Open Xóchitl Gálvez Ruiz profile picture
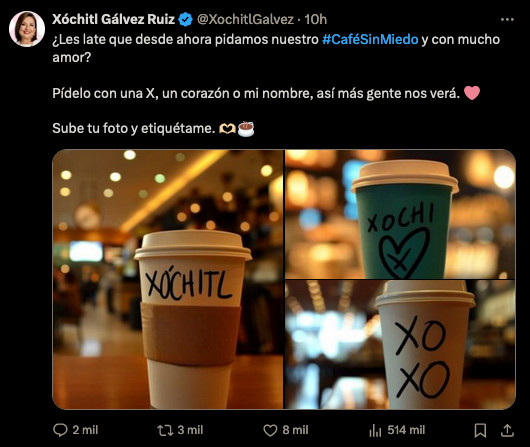Screen dimensions: 530x447 pyautogui.click(x=27, y=29)
